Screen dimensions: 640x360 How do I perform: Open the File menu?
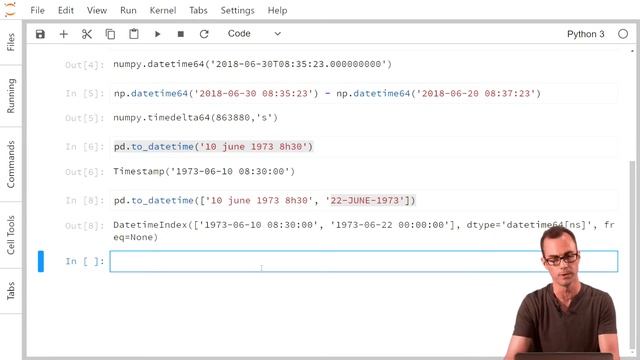37,10
